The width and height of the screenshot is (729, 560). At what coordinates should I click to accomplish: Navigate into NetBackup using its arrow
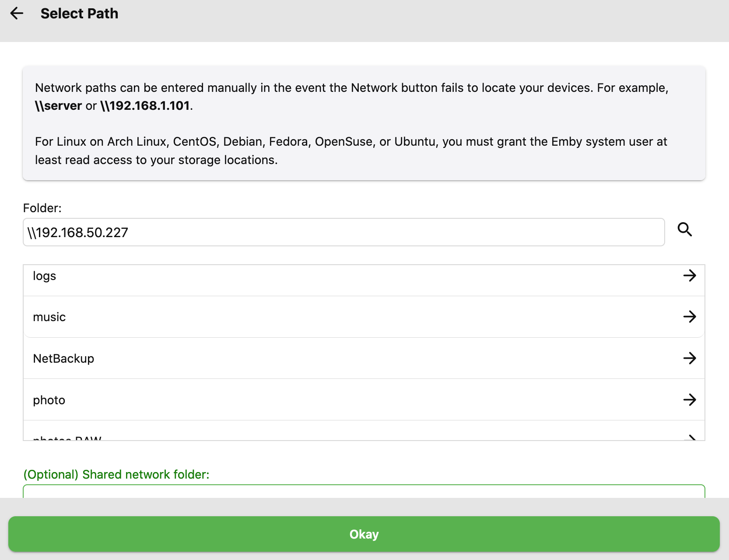(x=689, y=358)
